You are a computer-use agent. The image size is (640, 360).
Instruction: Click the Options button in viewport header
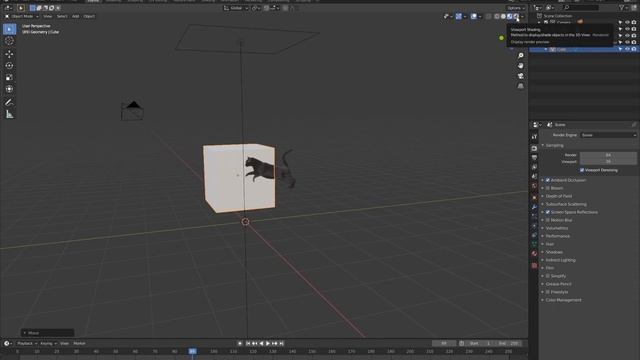(516, 8)
